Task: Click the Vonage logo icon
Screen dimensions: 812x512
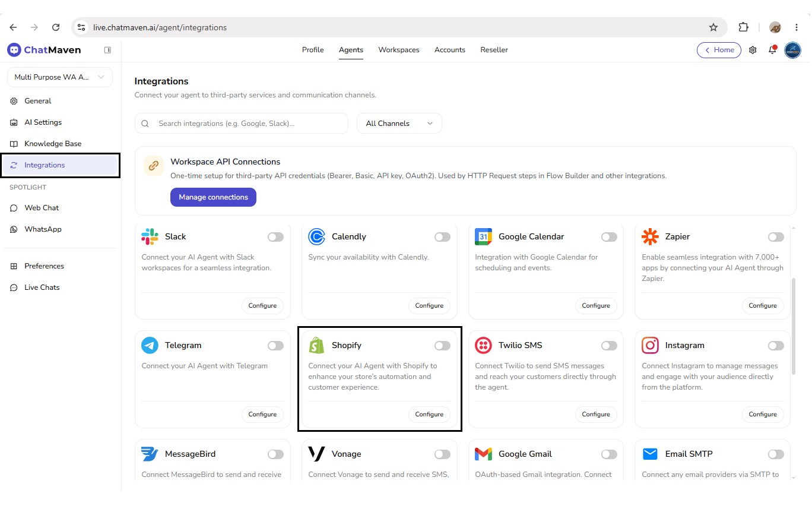Action: (x=316, y=454)
